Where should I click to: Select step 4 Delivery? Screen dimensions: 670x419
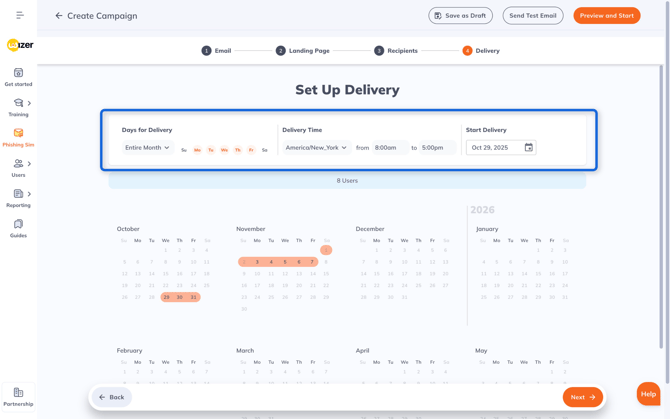[481, 51]
